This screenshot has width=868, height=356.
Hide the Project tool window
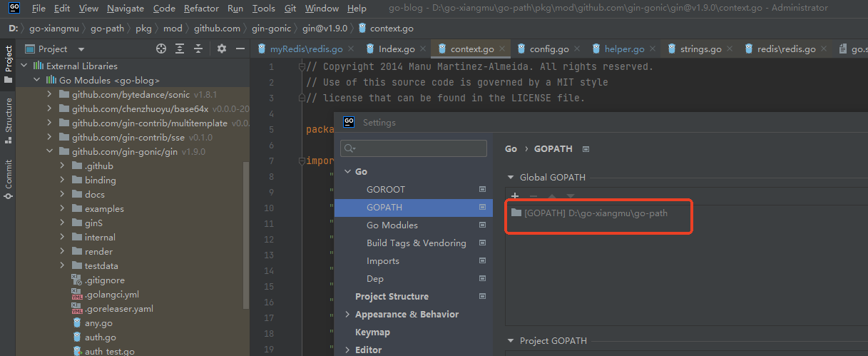click(x=240, y=49)
